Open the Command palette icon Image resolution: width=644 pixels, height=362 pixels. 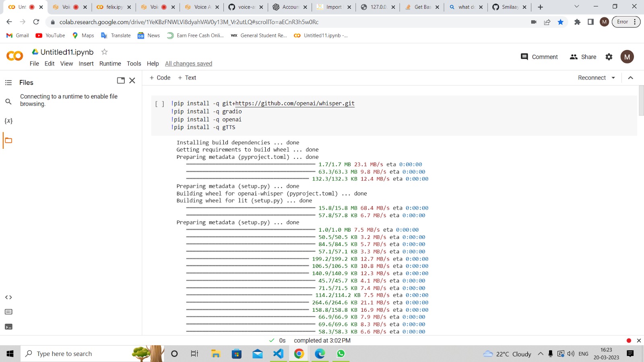coord(8,312)
